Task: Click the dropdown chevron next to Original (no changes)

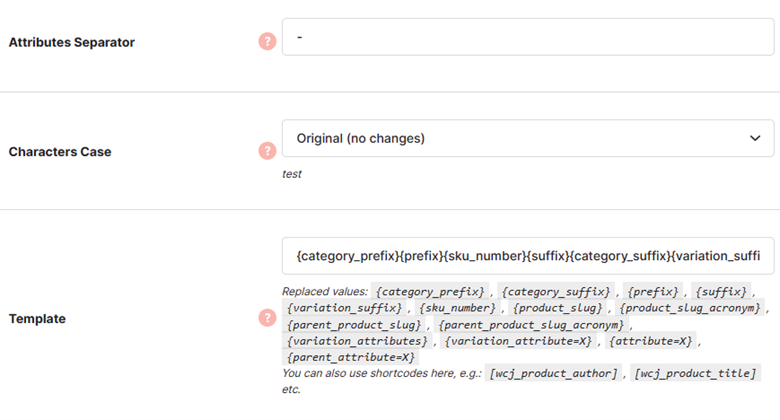Action: click(755, 138)
